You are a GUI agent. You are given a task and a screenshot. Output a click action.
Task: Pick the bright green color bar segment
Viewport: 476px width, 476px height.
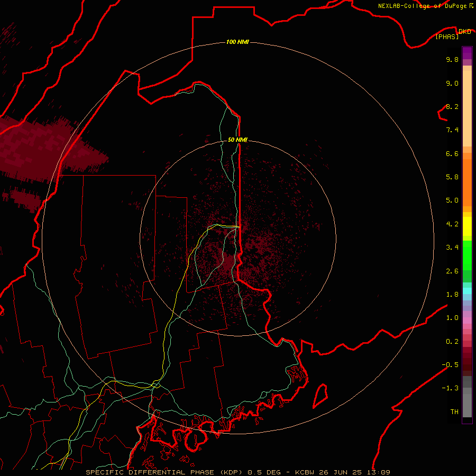(467, 255)
